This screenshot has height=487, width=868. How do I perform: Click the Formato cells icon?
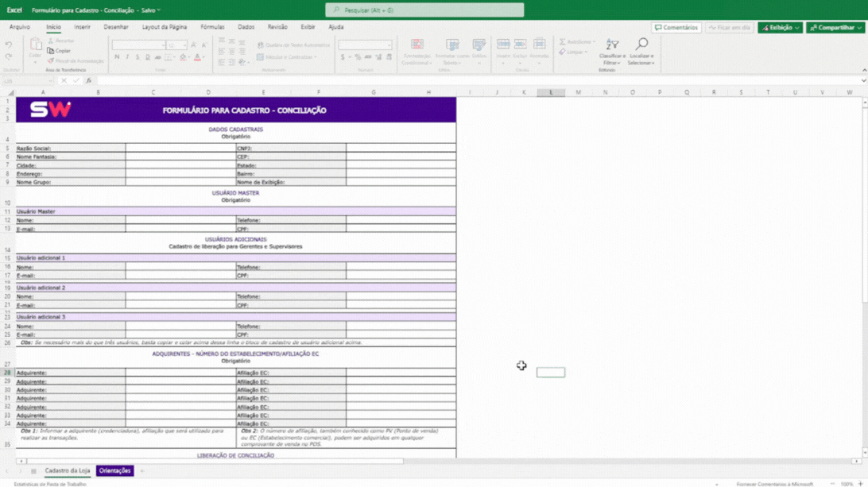tap(539, 44)
